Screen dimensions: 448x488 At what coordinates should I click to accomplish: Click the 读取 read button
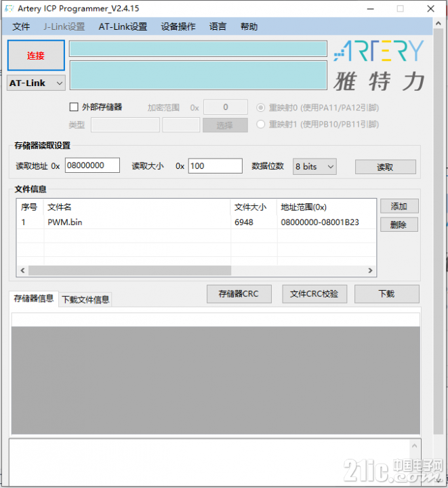pyautogui.click(x=386, y=167)
